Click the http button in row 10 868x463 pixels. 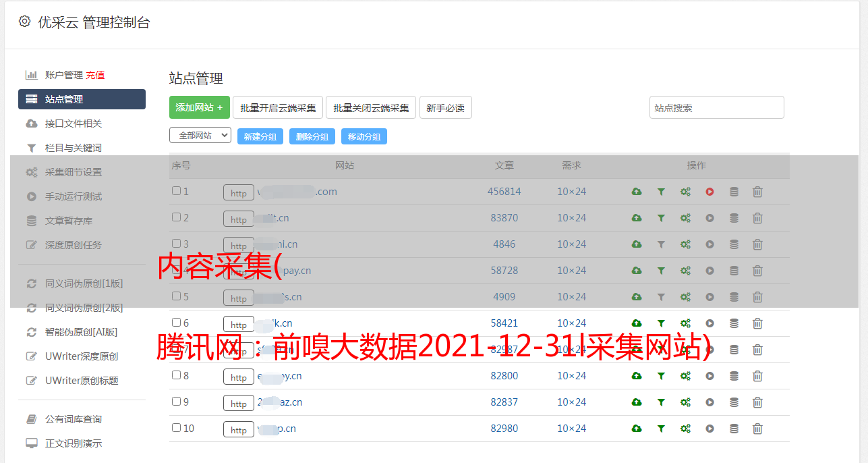pyautogui.click(x=239, y=430)
